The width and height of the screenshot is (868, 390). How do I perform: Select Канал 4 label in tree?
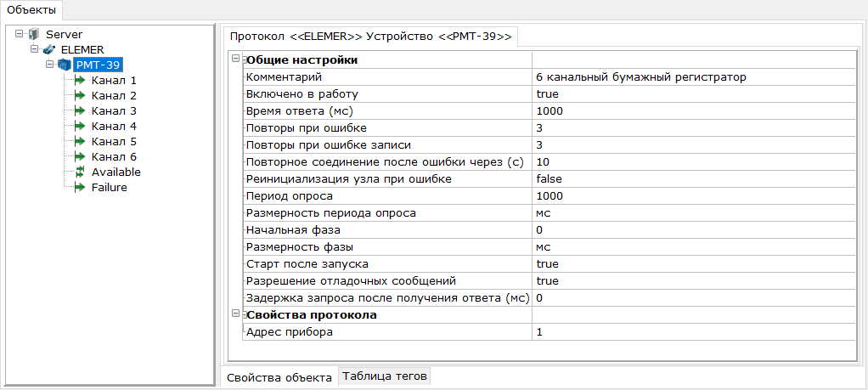(114, 126)
